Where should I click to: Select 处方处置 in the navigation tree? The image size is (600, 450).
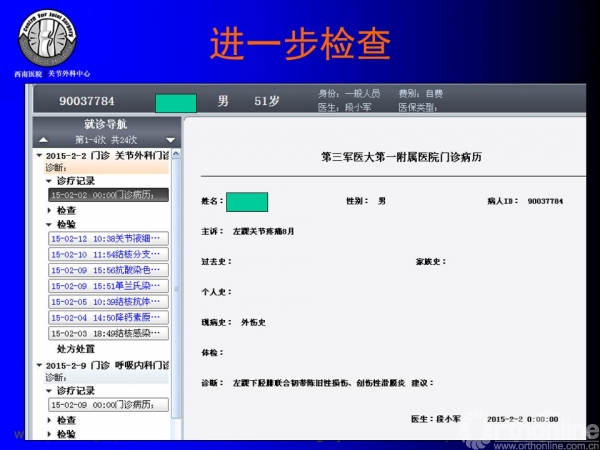pos(81,349)
